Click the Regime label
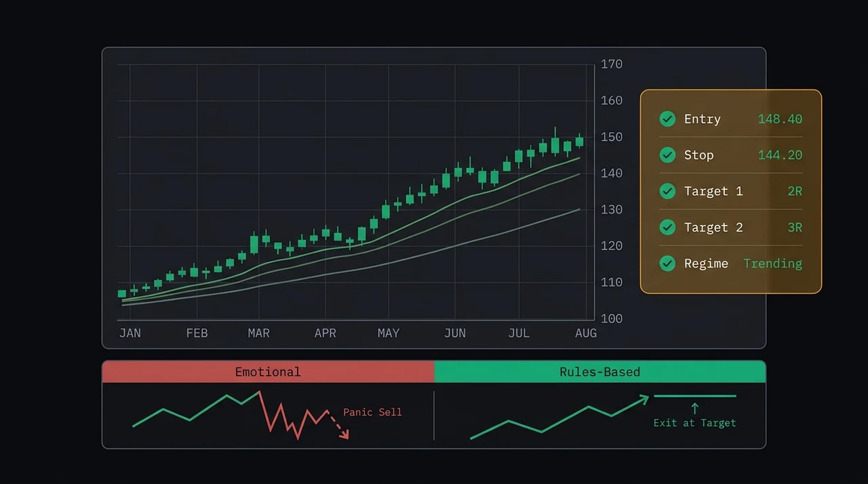The width and height of the screenshot is (868, 484). (x=706, y=264)
